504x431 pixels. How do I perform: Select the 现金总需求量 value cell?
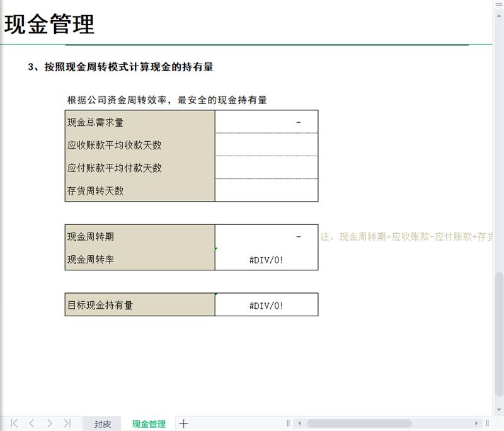[266, 122]
